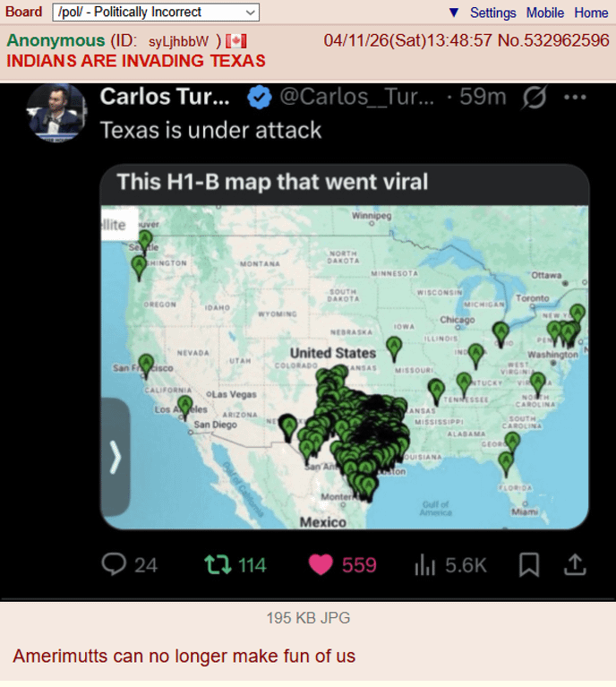
Task: Open the tweet reply comment icon
Action: point(114,564)
